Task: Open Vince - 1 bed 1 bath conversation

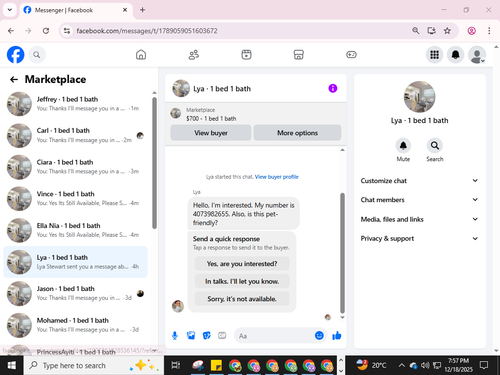Action: click(75, 198)
